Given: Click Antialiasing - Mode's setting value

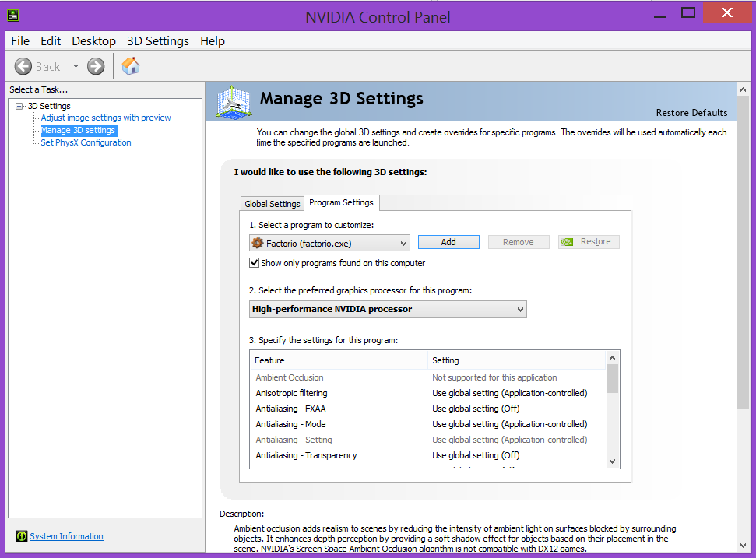Looking at the screenshot, I should [x=510, y=424].
